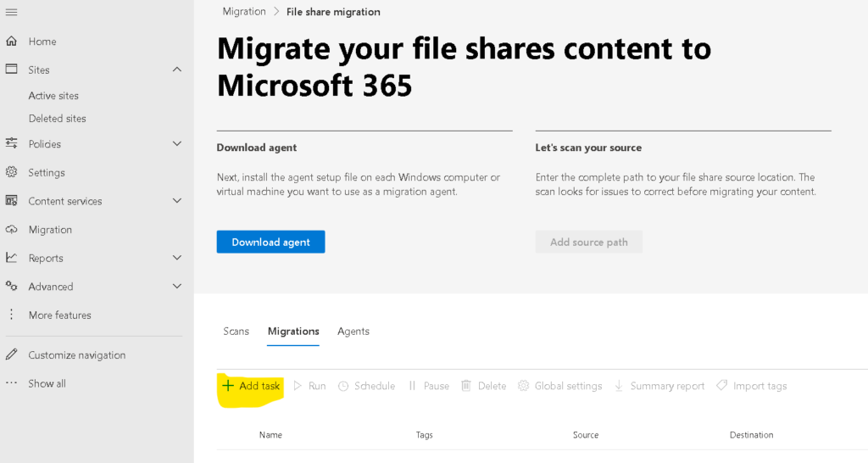Click the Global settings toolbar label
The image size is (868, 463).
pos(569,386)
